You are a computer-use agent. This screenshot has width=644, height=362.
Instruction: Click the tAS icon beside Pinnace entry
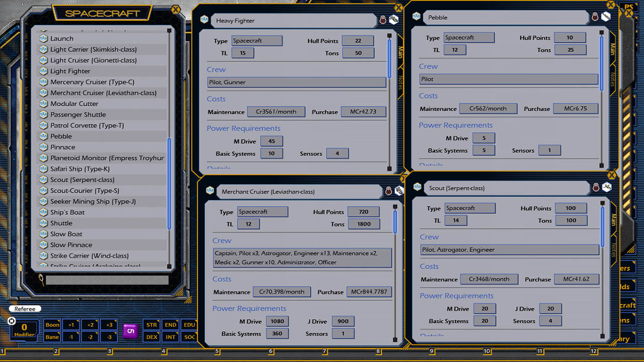tap(43, 147)
